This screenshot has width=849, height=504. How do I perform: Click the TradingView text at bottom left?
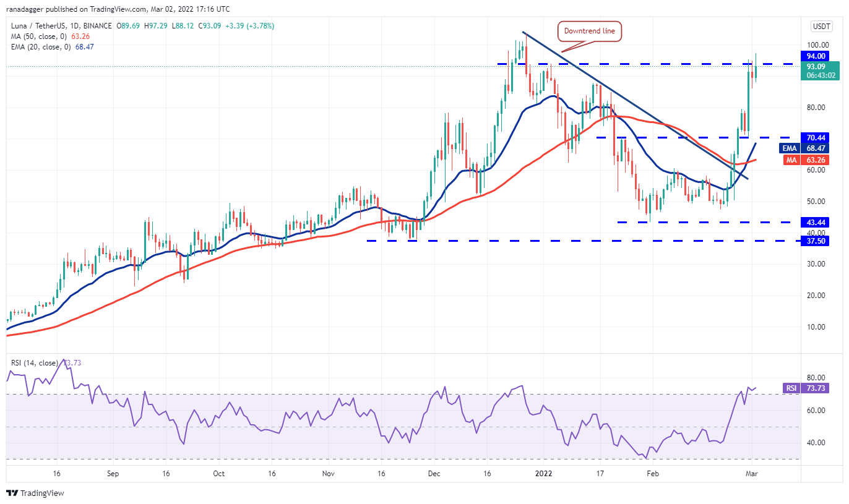[x=42, y=493]
